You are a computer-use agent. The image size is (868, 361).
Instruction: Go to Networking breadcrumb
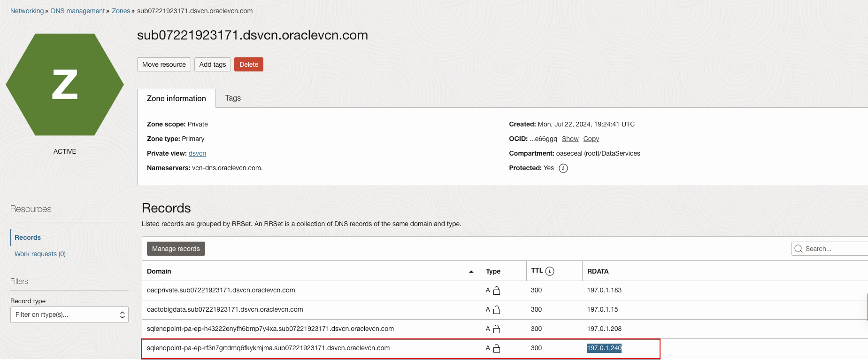coord(27,11)
